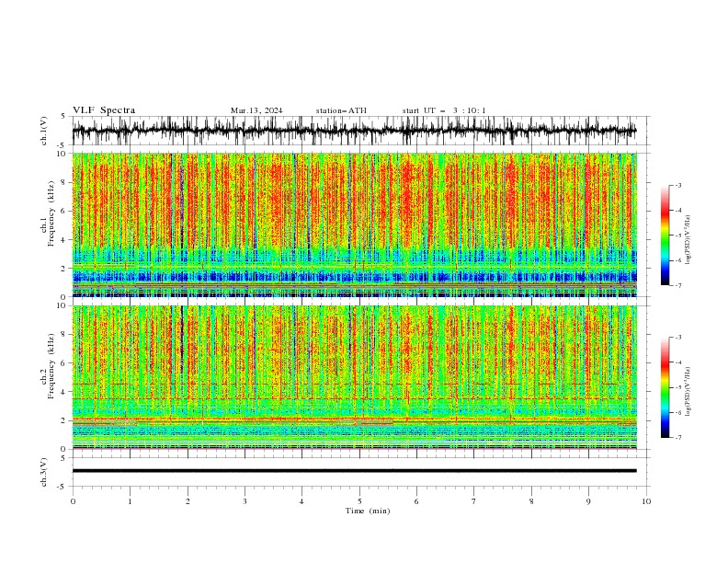
Task: Click tick label "4" on the Time axis
Action: click(302, 501)
